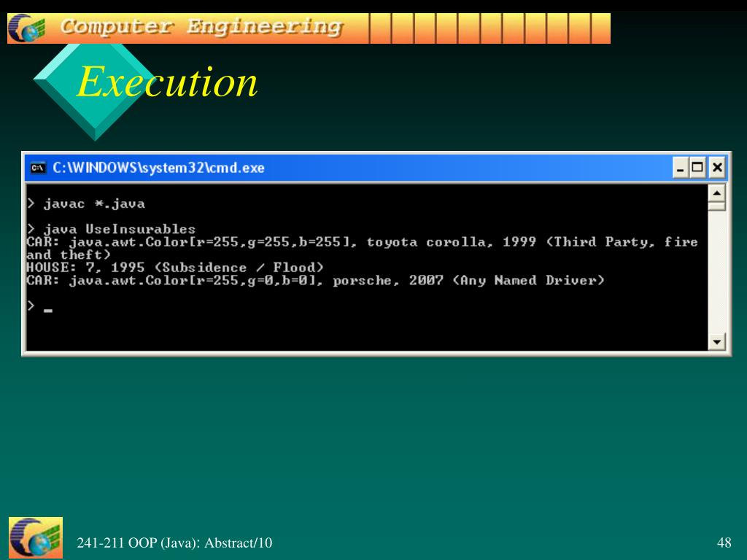Image resolution: width=747 pixels, height=560 pixels.
Task: Click the vertical scrollbar thumb in cmd window
Action: (x=716, y=206)
